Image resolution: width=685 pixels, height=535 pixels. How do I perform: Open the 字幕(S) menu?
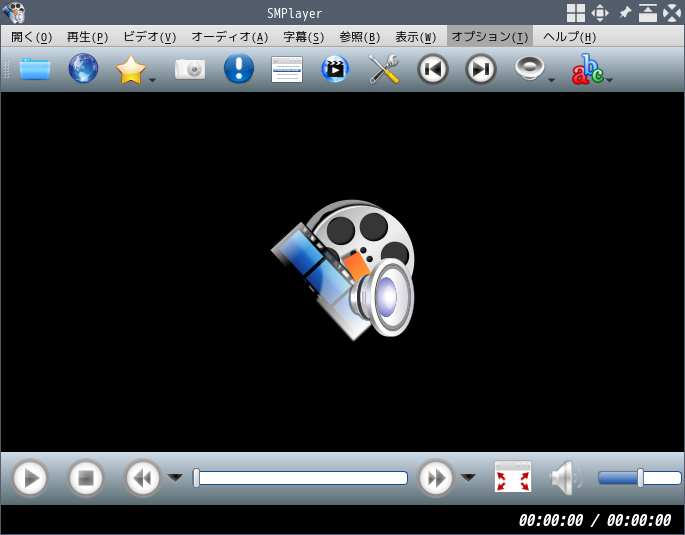pos(304,37)
